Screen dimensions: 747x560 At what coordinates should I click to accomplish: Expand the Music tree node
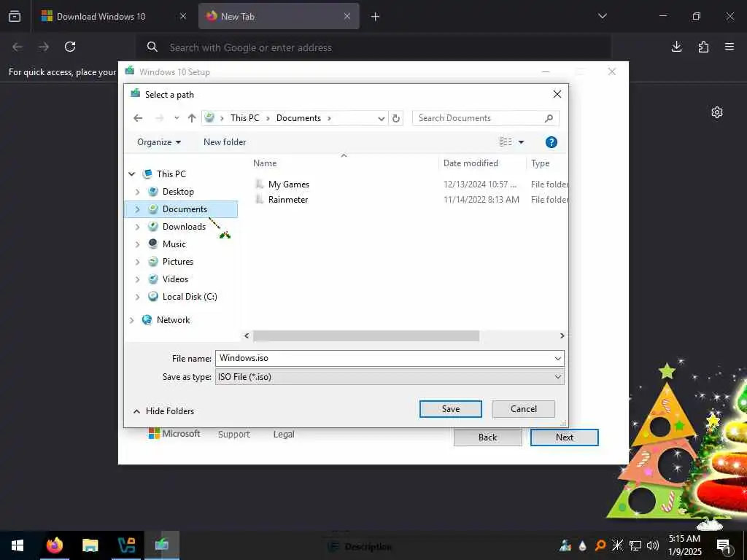coord(137,244)
